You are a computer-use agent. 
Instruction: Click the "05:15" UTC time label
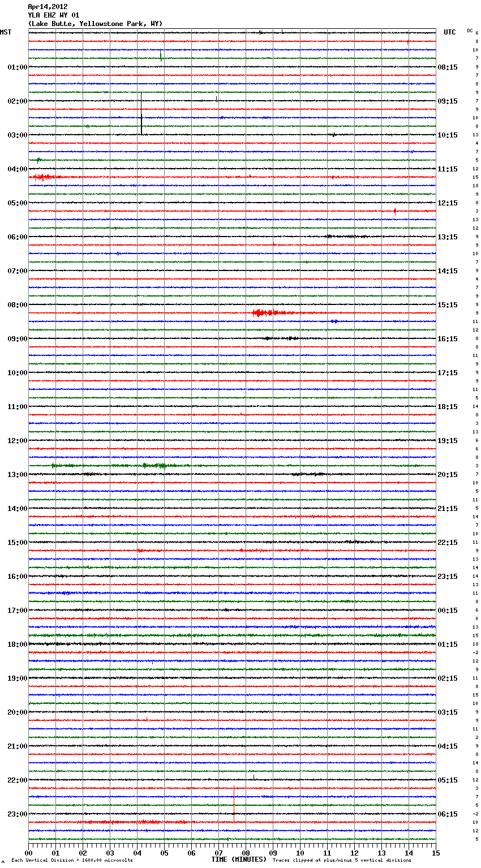448,780
